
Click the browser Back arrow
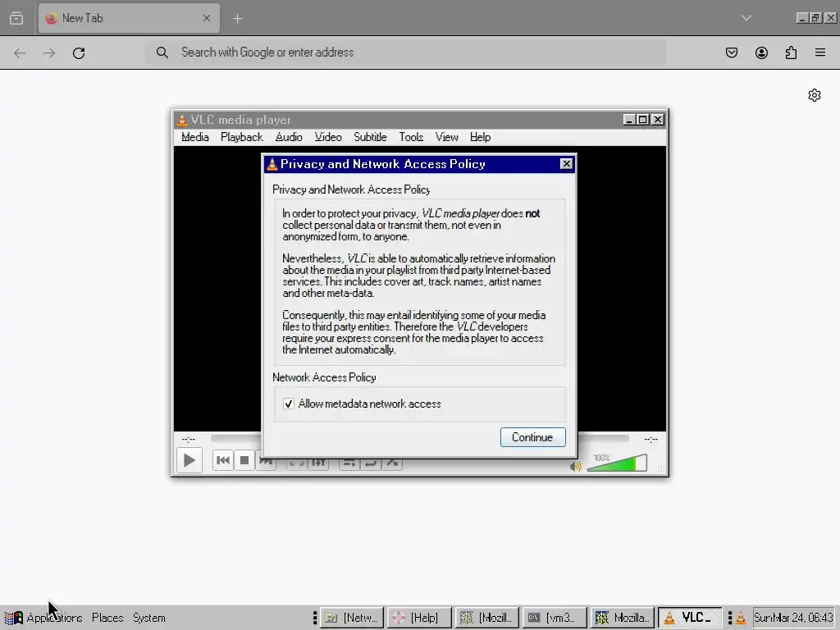coord(20,52)
